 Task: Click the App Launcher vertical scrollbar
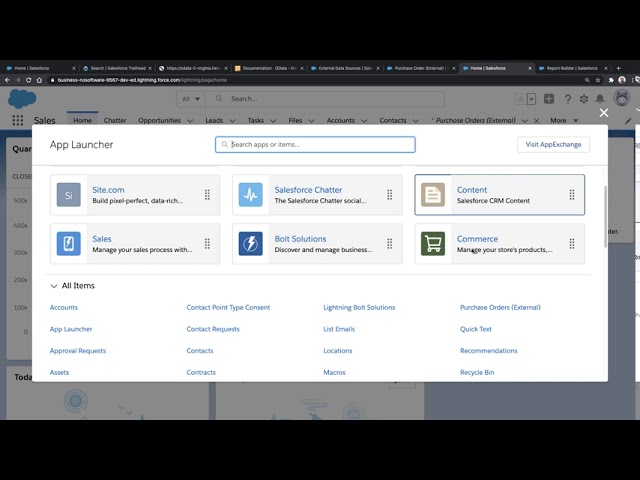click(x=605, y=216)
